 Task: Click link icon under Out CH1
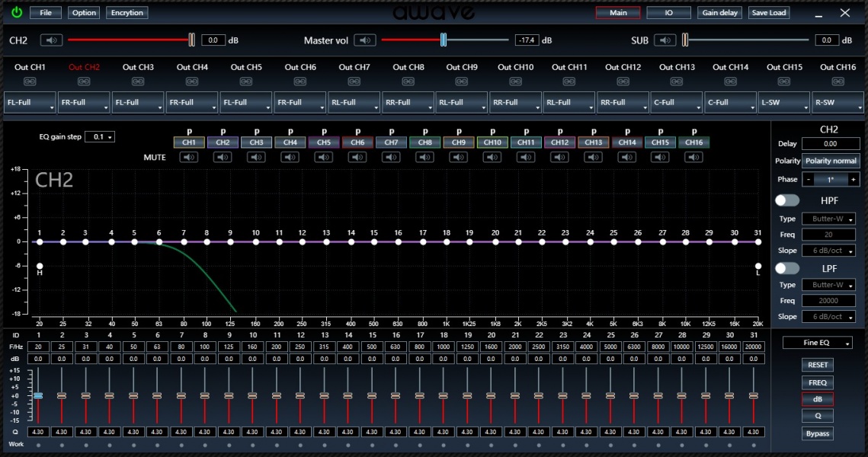tap(30, 81)
